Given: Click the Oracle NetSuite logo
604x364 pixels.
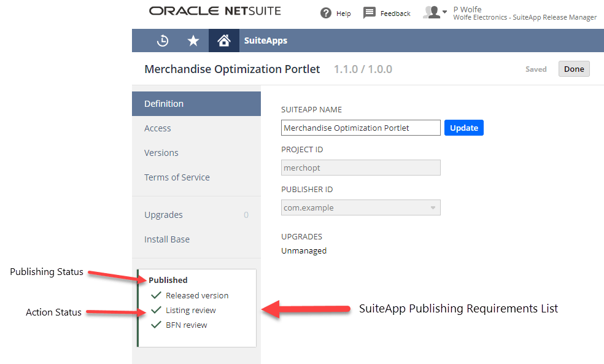Looking at the screenshot, I should pos(215,11).
